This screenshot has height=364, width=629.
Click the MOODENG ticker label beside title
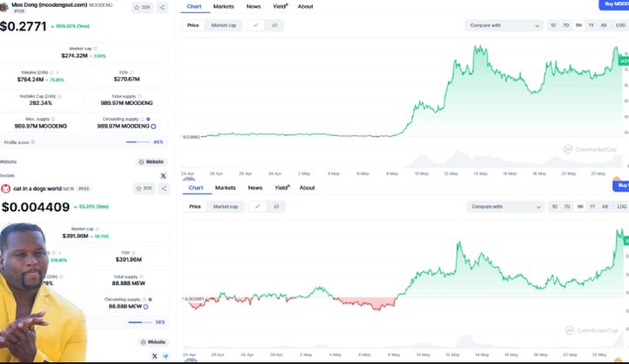click(100, 5)
